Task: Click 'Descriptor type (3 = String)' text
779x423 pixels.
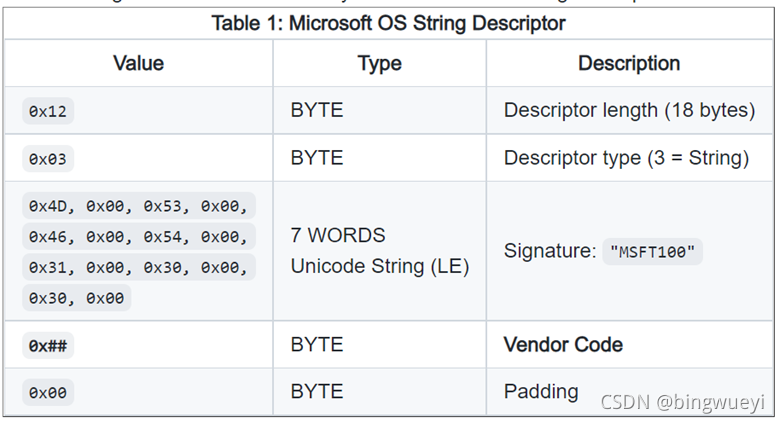Action: pos(626,158)
